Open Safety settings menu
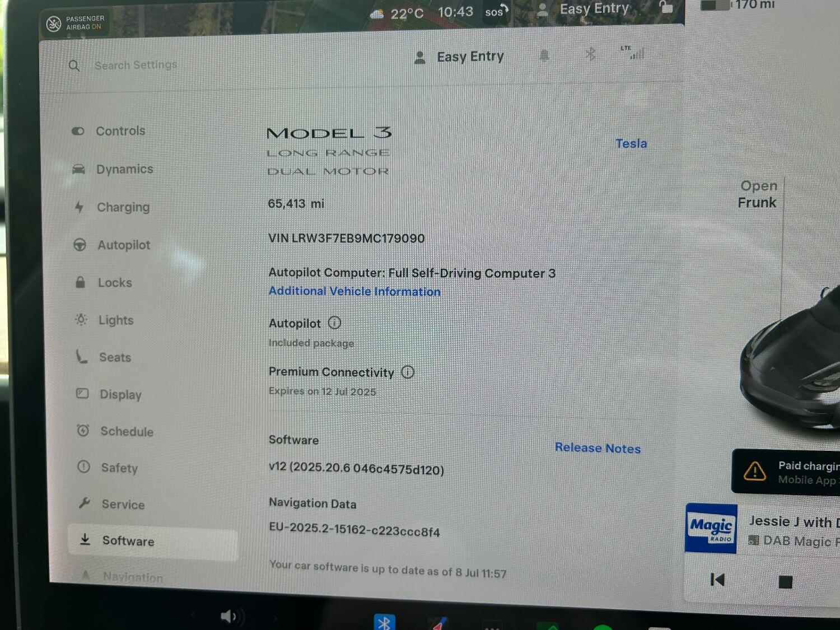Viewport: 840px width, 630px height. 108,468
